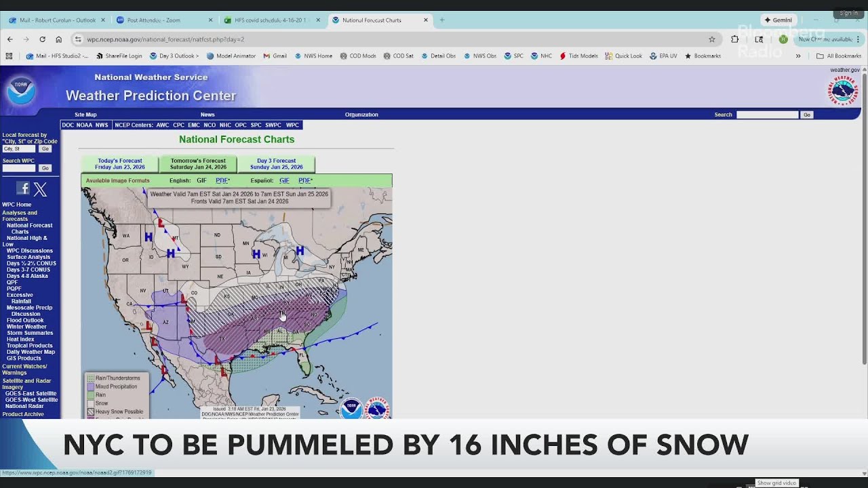This screenshot has height=488, width=868.
Task: Select the Today's Forecast tab
Action: click(120, 164)
